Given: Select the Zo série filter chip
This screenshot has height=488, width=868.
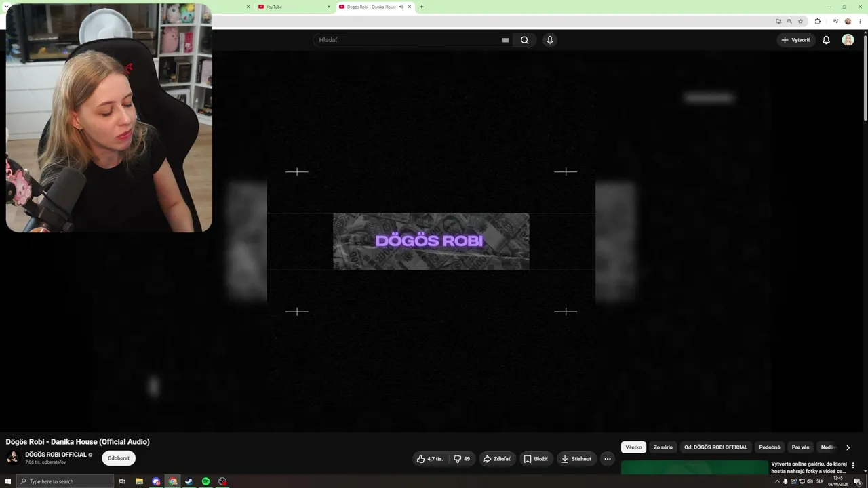Looking at the screenshot, I should (663, 447).
